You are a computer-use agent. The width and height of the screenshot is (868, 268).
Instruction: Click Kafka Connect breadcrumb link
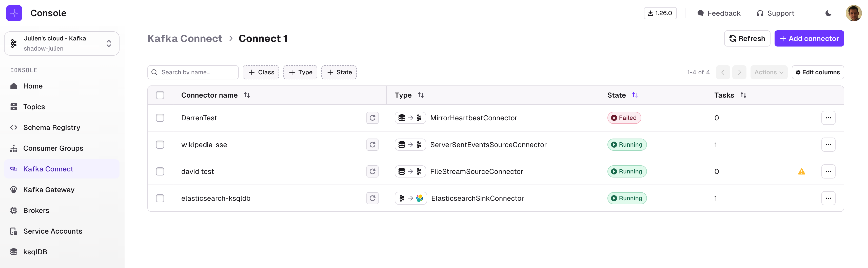click(x=185, y=39)
